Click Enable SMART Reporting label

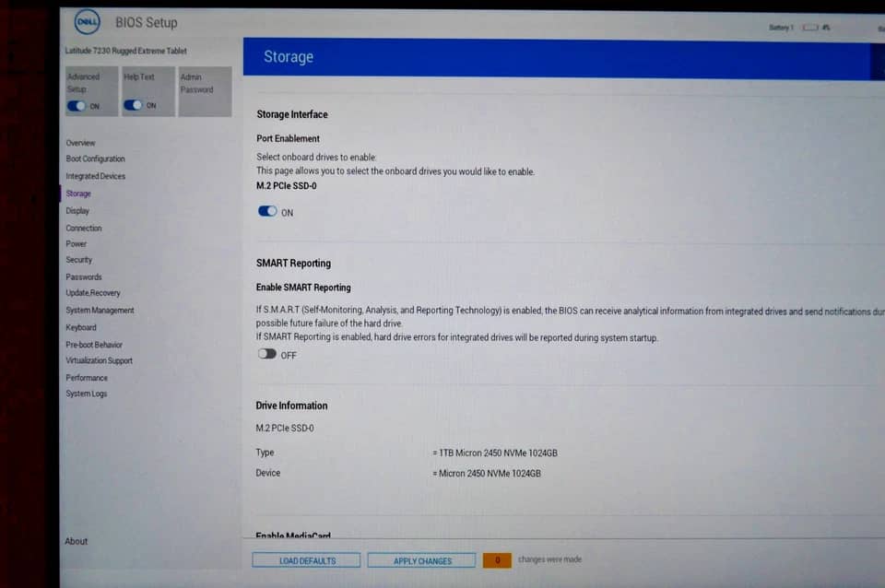click(x=303, y=288)
